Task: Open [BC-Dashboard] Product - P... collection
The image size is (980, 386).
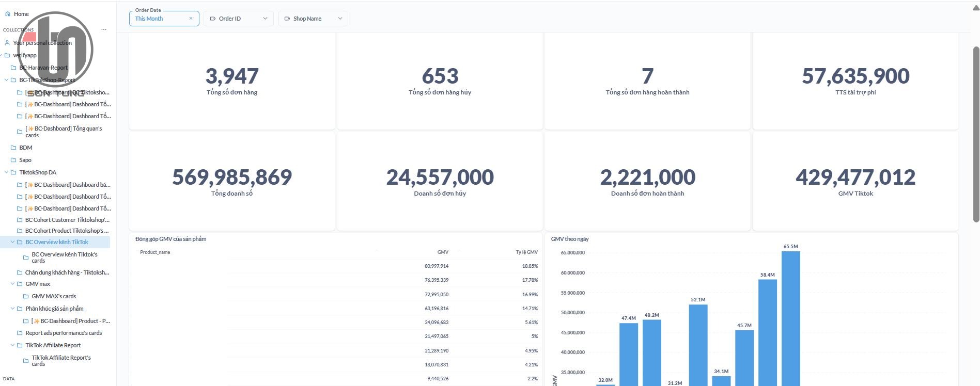Action: point(70,321)
